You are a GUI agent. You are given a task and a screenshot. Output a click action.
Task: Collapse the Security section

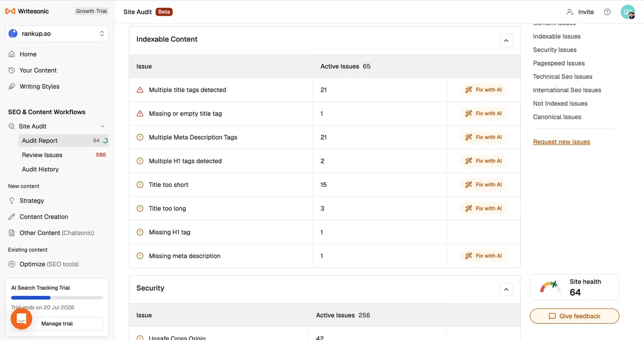(506, 290)
